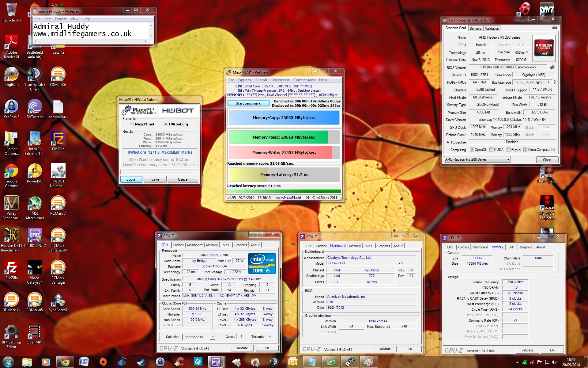This screenshot has width=588, height=368.
Task: Select Caches tab in CPU tab window
Action: [x=178, y=245]
